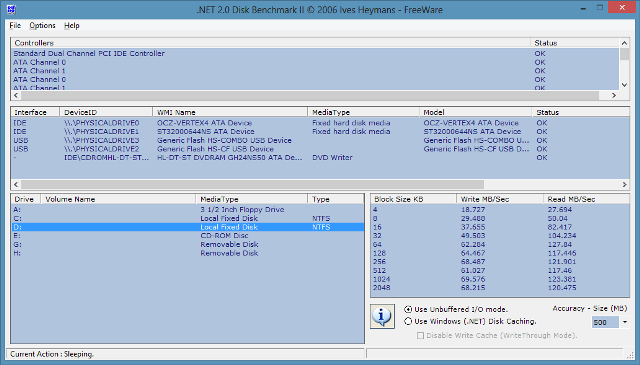The height and width of the screenshot is (365, 640).
Task: Click left arrow of devices list scrollbar
Action: tap(16, 185)
